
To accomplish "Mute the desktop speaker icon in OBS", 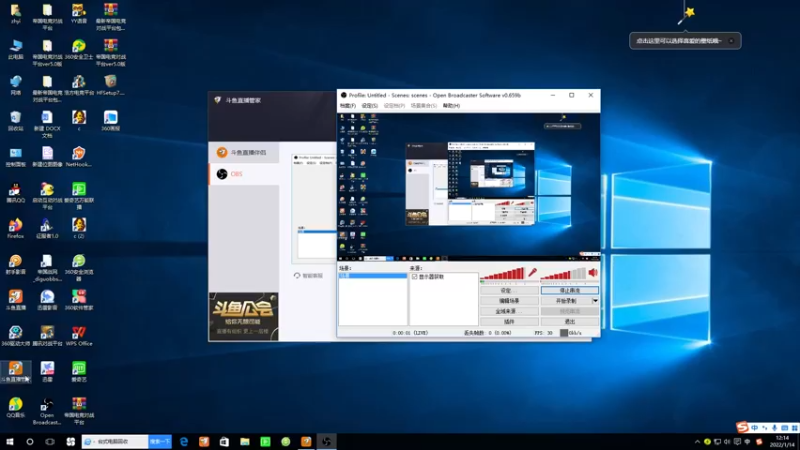I will point(593,273).
